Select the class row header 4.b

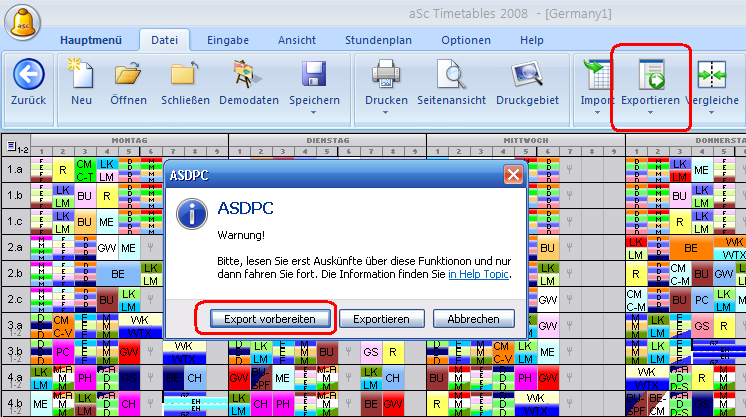coord(15,404)
